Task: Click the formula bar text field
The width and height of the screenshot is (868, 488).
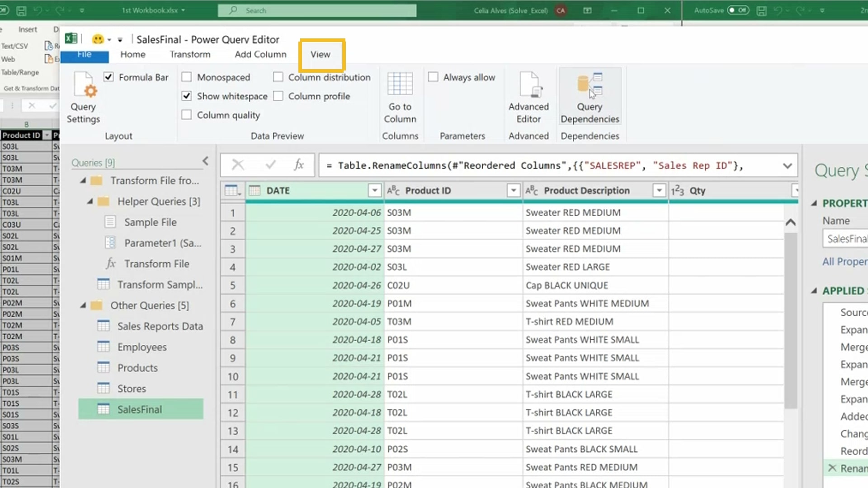Action: tap(550, 165)
